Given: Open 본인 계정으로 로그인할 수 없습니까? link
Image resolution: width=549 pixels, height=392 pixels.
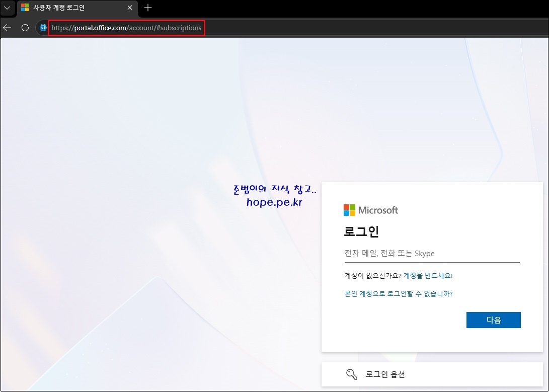Looking at the screenshot, I should (x=399, y=294).
